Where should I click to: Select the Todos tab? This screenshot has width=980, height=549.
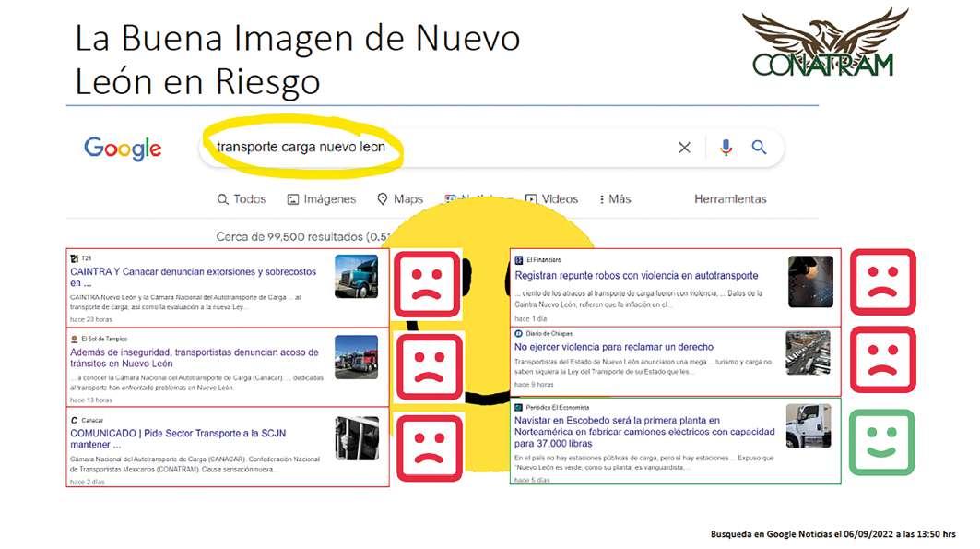[x=242, y=199]
